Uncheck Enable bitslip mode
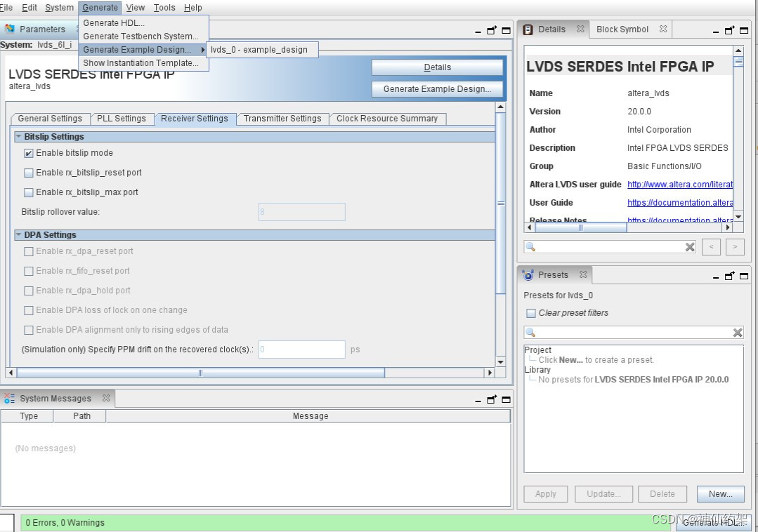Image resolution: width=758 pixels, height=532 pixels. click(29, 153)
